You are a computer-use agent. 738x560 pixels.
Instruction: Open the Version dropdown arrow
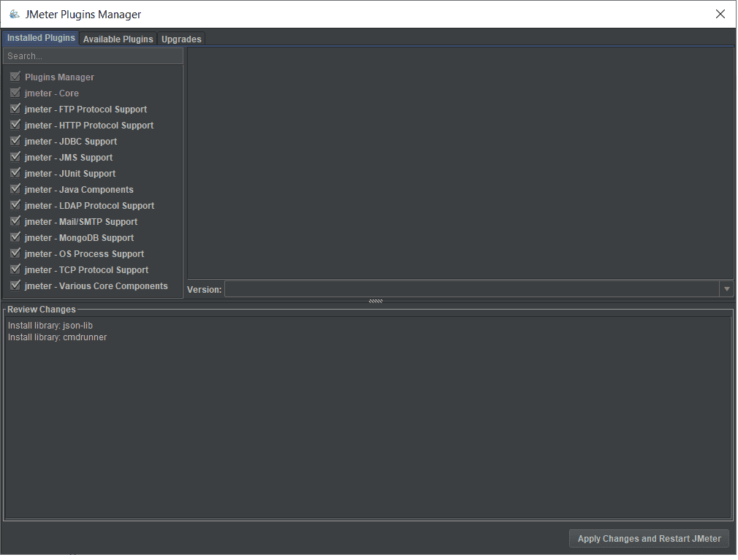point(726,288)
